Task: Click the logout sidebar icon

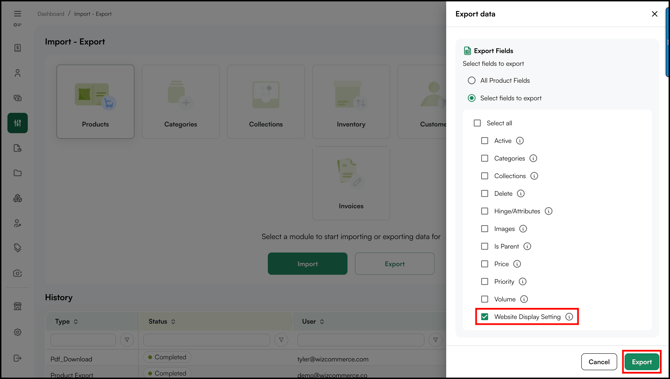Action: [x=18, y=358]
